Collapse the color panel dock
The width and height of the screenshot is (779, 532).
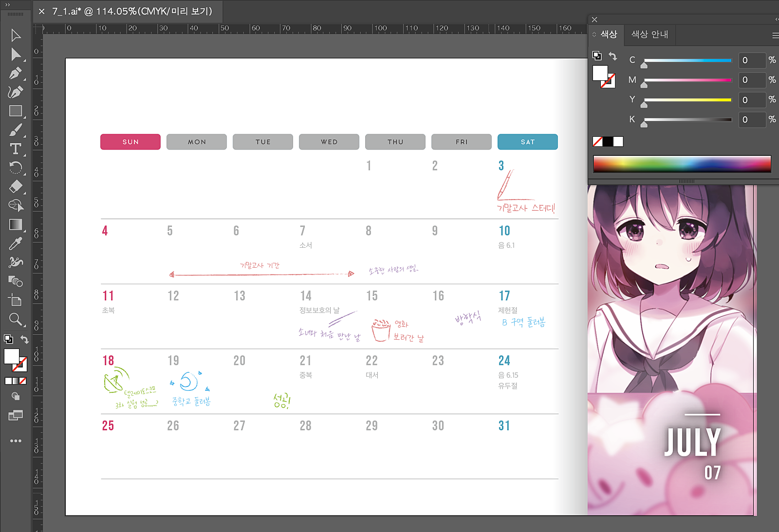click(777, 19)
